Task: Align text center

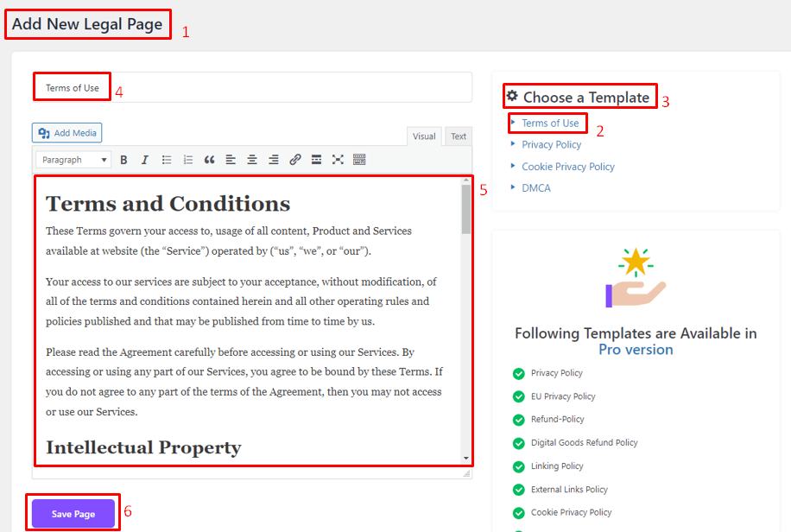Action: click(x=252, y=160)
